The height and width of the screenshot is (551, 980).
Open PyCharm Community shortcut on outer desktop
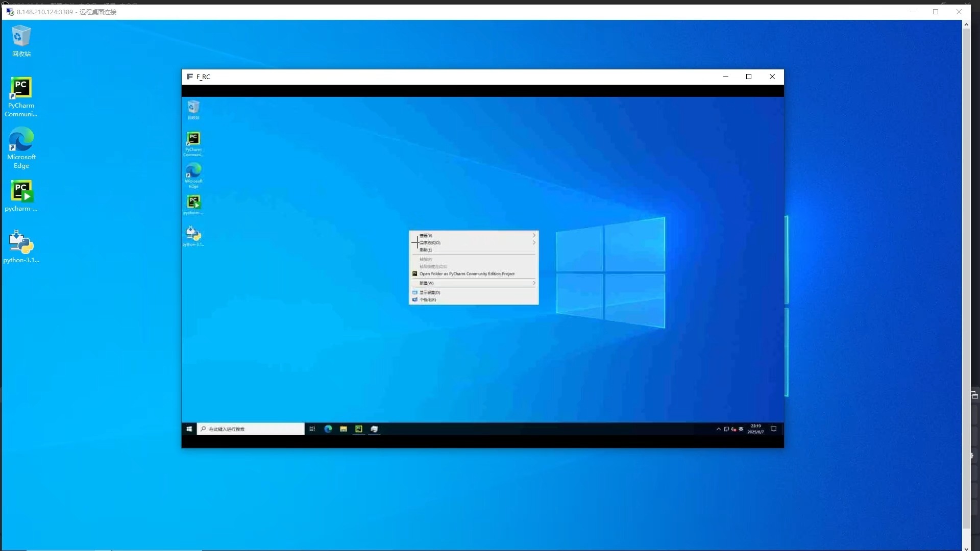pyautogui.click(x=21, y=88)
